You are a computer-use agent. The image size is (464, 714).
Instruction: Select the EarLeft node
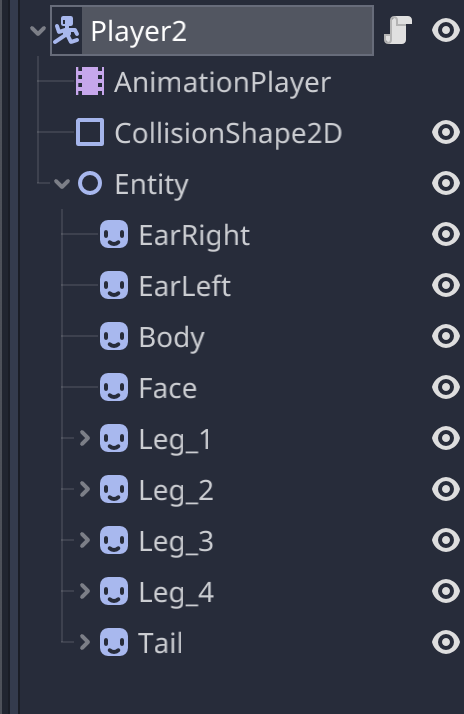[x=184, y=286]
